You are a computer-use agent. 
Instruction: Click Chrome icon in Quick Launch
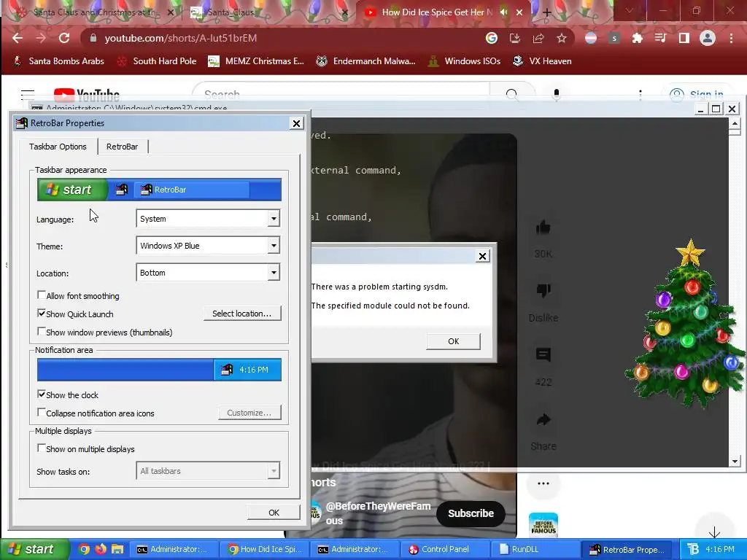click(84, 549)
